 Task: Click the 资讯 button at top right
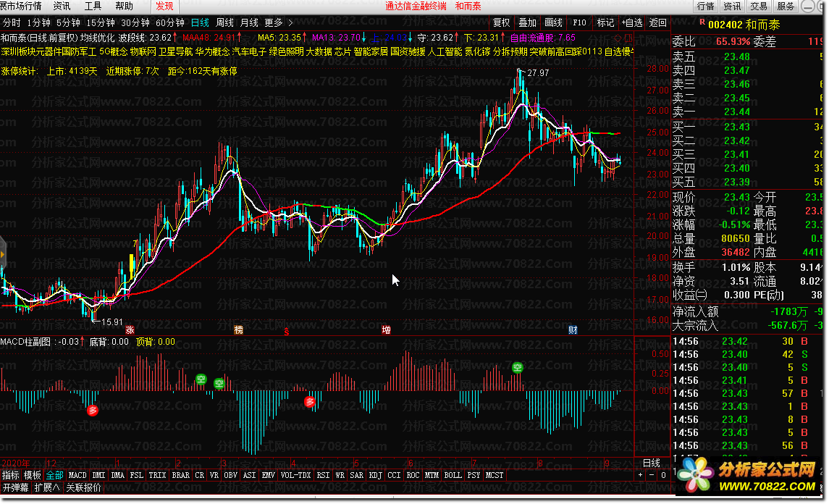point(732,7)
